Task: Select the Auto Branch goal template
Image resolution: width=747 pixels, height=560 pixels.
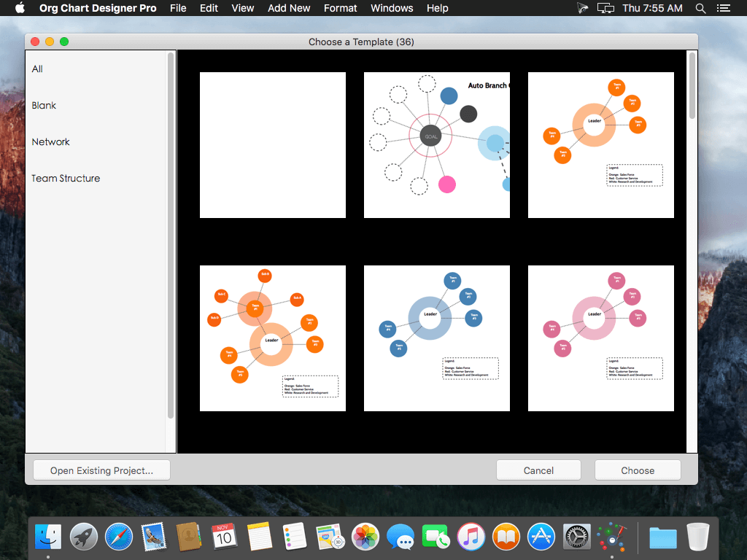Action: (437, 145)
